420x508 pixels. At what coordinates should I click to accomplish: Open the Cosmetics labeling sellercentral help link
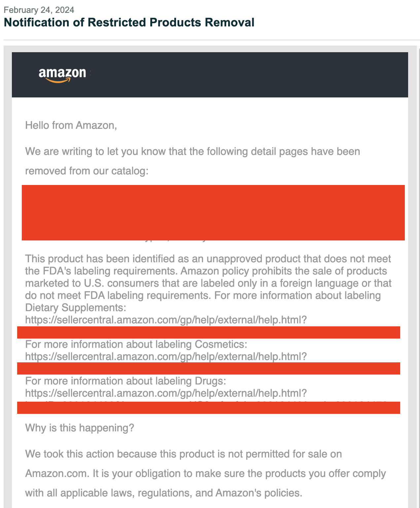pos(166,356)
